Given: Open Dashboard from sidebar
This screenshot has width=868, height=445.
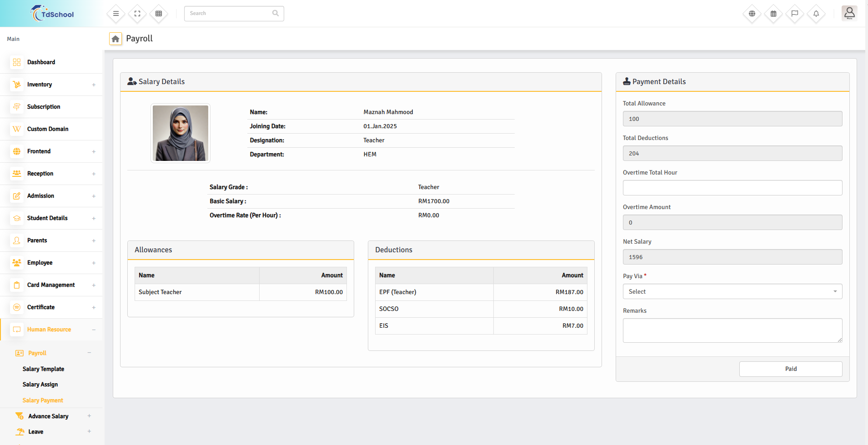Looking at the screenshot, I should click(41, 62).
